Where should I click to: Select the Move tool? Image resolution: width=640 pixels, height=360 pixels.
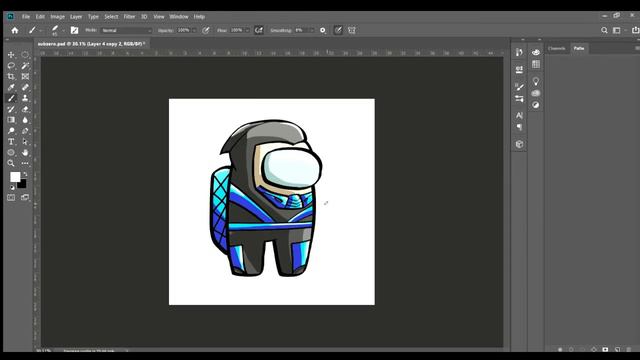(x=11, y=55)
